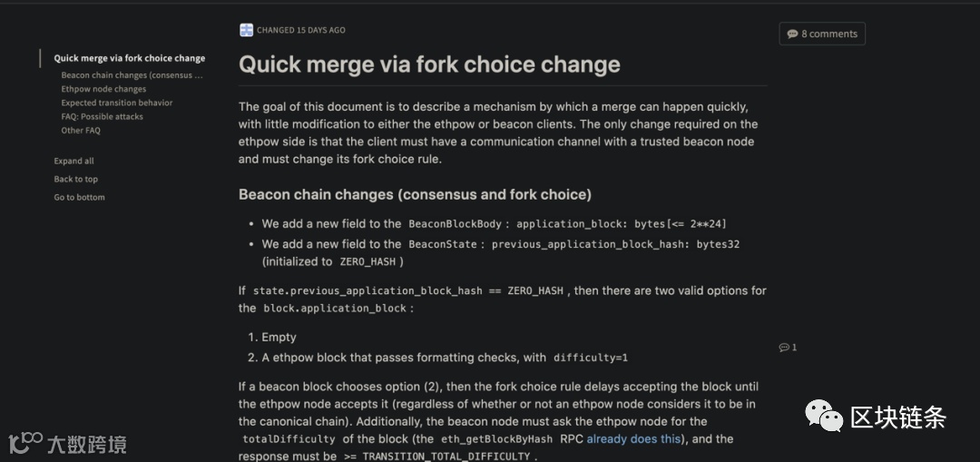Click the 区块链条 watermark text

pyautogui.click(x=898, y=418)
